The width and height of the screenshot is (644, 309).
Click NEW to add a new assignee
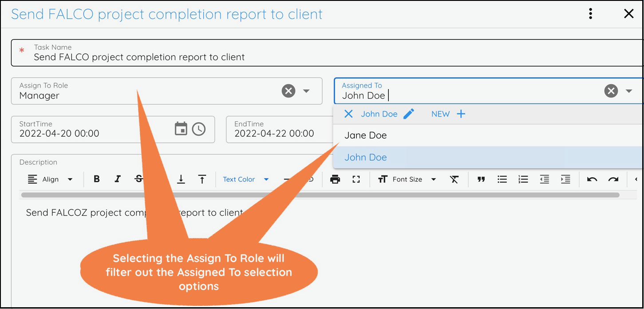448,114
